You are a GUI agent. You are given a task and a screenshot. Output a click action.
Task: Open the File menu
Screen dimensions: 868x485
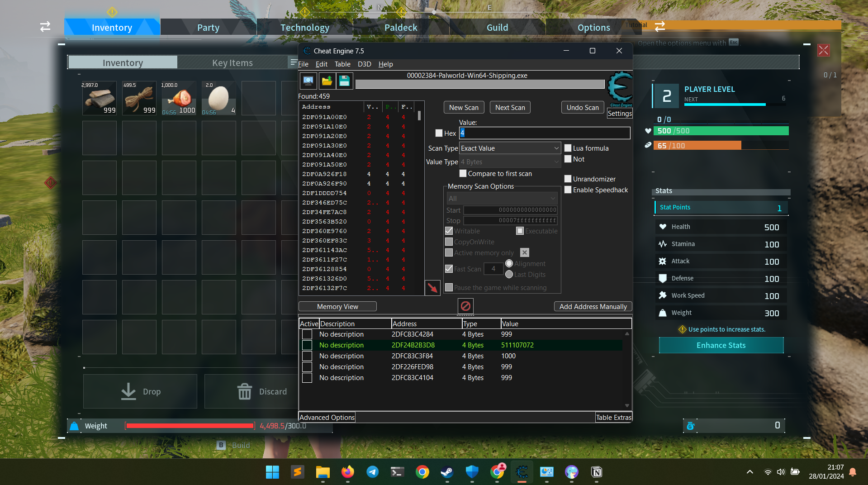pyautogui.click(x=303, y=64)
